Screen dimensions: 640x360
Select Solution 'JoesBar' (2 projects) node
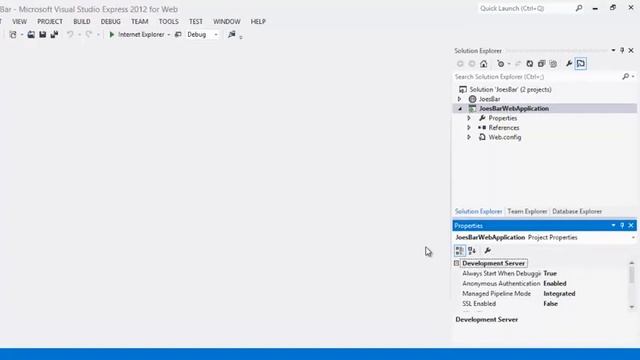click(510, 89)
